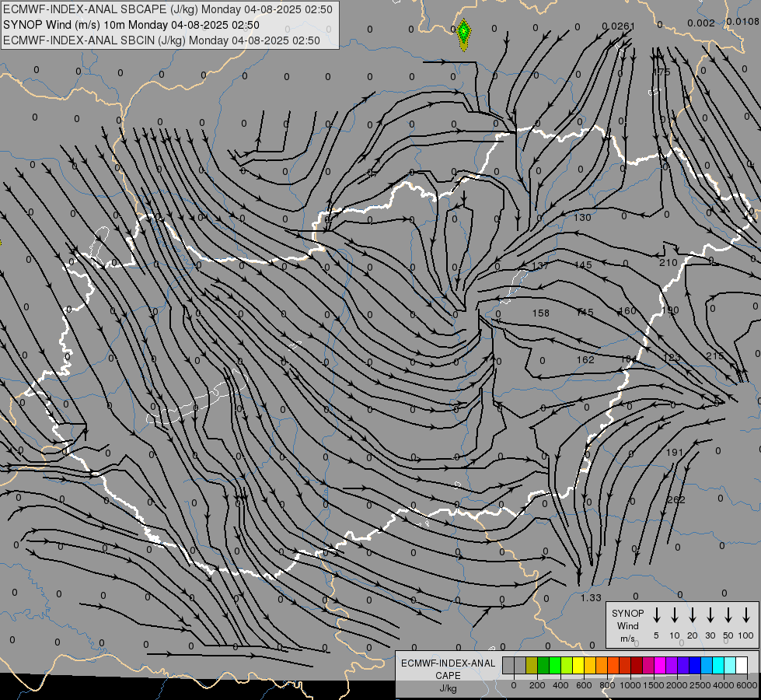Select the olive CAPE legend swatch
This screenshot has height=700, width=761.
click(532, 666)
